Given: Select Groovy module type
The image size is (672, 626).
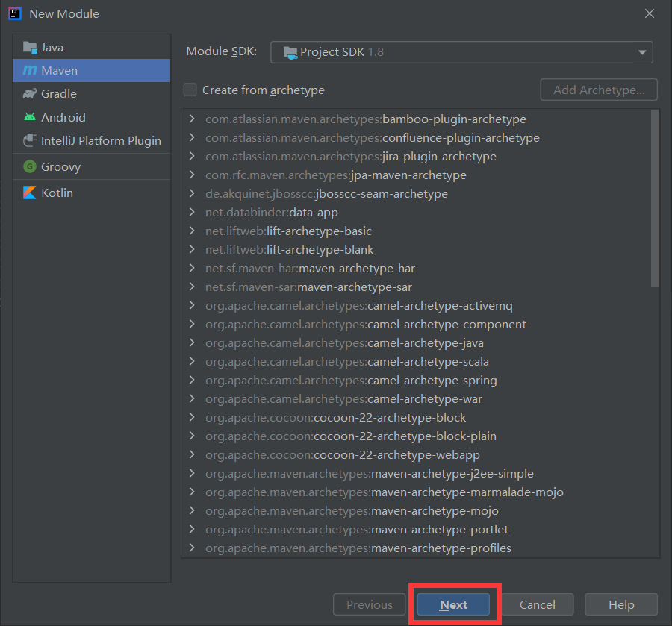Looking at the screenshot, I should (91, 166).
